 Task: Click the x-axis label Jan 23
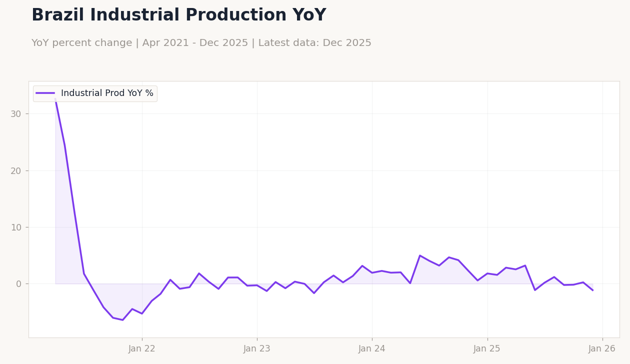click(x=257, y=349)
